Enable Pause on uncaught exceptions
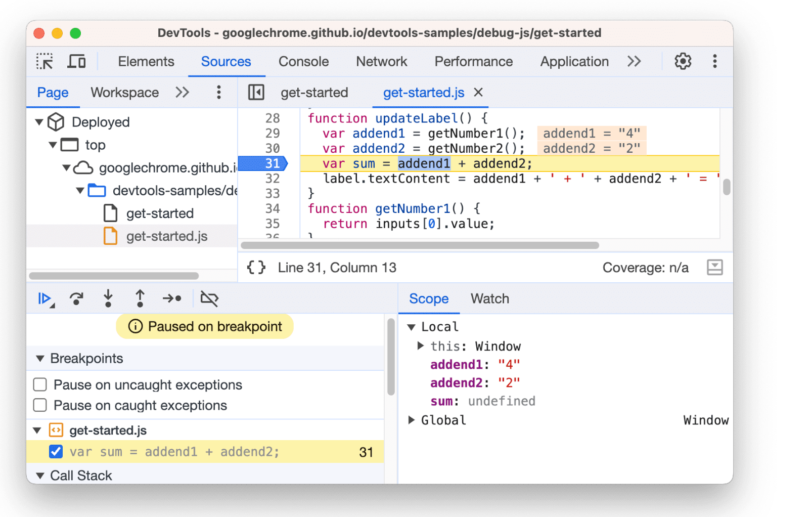This screenshot has width=812, height=517. coord(40,384)
